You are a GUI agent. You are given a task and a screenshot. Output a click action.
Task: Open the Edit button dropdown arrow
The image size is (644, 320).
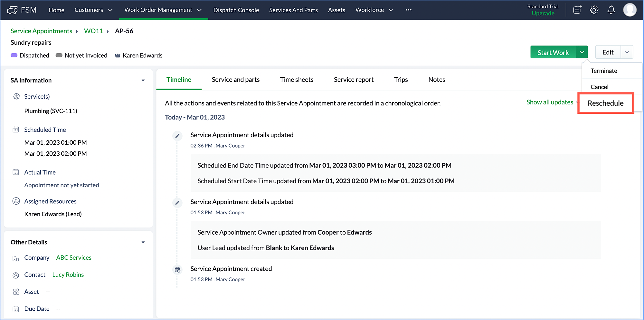point(627,52)
